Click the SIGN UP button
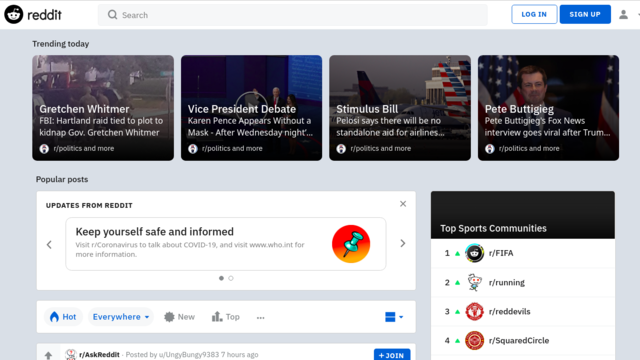640x360 pixels. pyautogui.click(x=585, y=14)
